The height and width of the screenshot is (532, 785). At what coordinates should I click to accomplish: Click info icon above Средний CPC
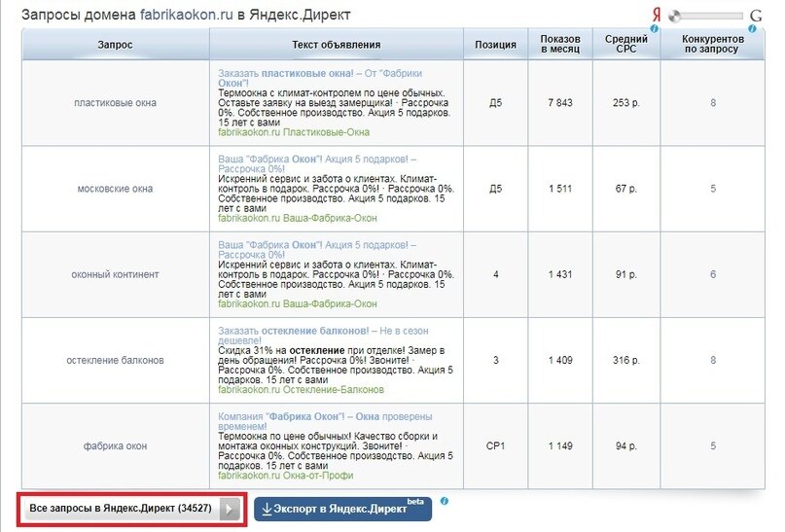654,29
